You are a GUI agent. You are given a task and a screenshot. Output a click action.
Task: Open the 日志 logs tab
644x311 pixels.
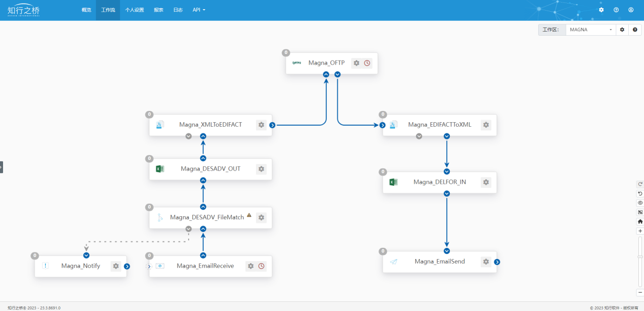(178, 10)
